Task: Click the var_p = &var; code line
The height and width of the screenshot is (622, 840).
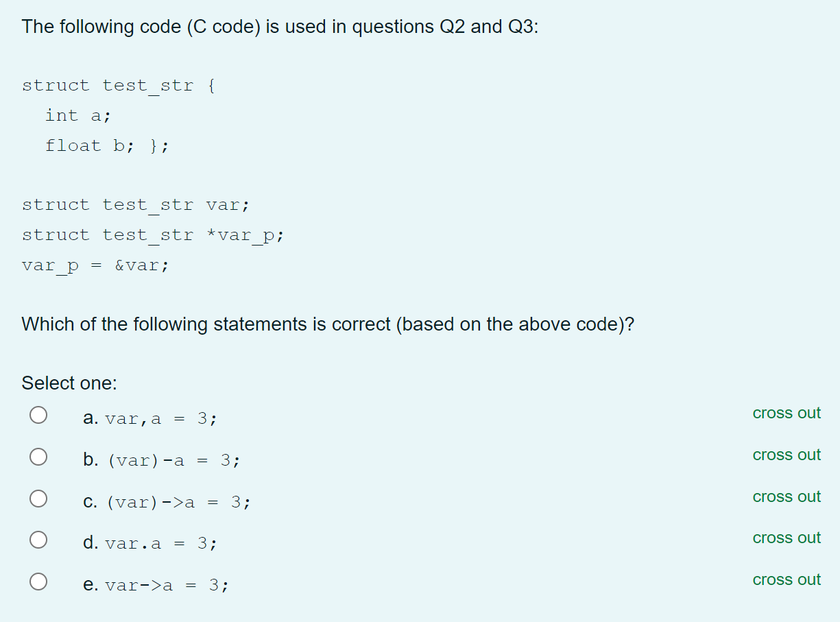Action: coord(95,265)
